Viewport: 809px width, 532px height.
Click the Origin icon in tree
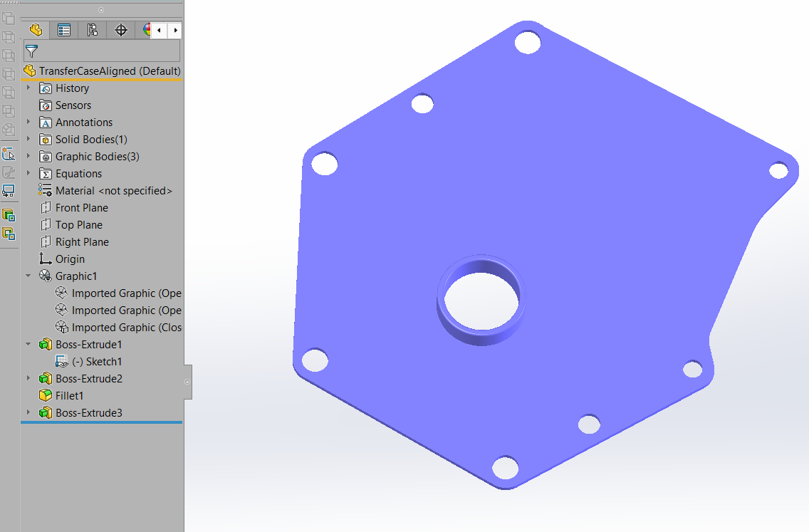pyautogui.click(x=46, y=259)
